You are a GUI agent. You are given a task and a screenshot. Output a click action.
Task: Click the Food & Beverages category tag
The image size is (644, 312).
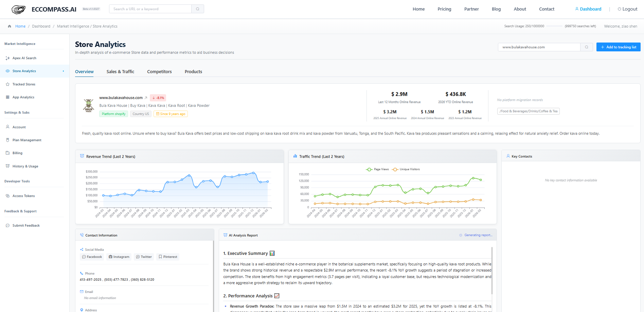[528, 111]
